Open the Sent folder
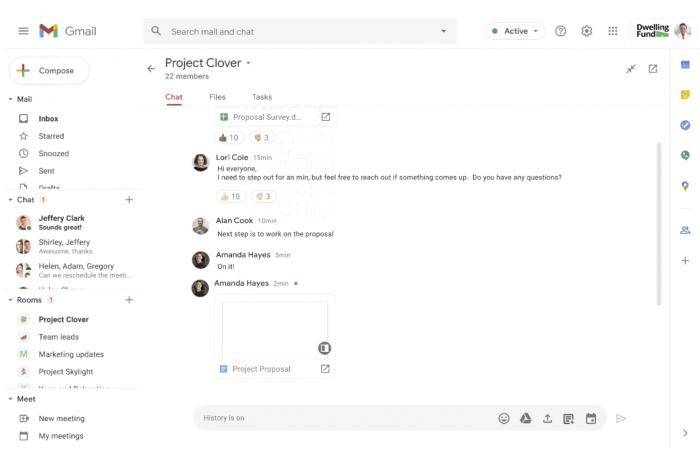Screen dimensions: 700x476 [x=46, y=171]
